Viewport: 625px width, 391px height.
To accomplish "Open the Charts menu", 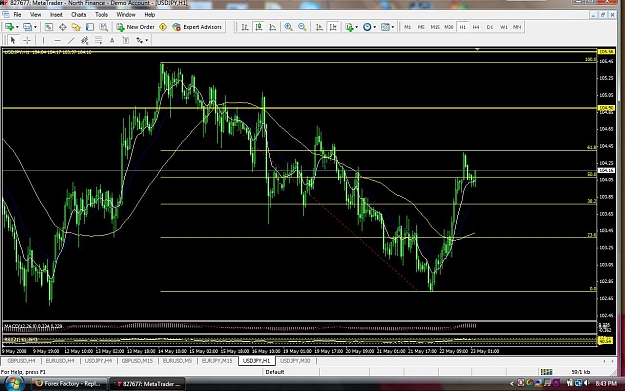I will point(79,15).
